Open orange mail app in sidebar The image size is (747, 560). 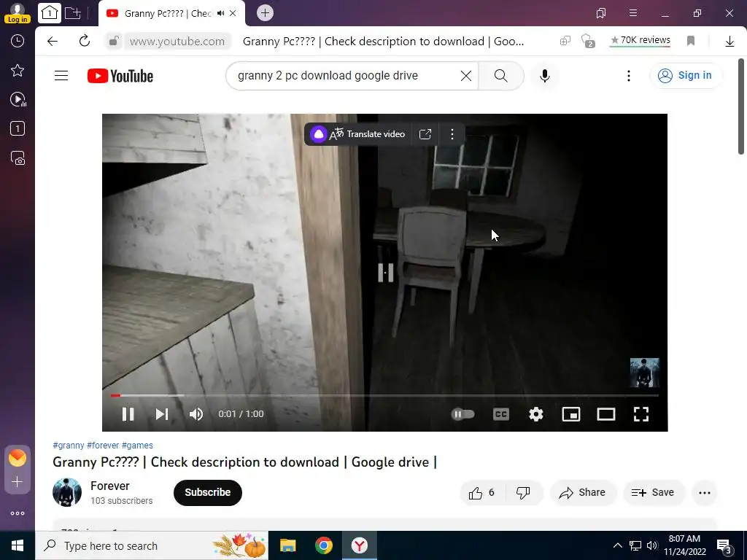pos(18,458)
